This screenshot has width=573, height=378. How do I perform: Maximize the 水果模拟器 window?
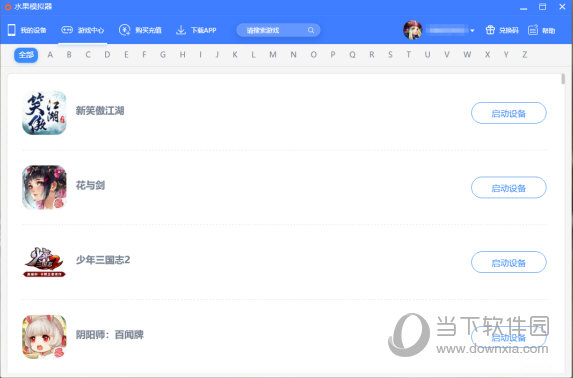coord(543,7)
